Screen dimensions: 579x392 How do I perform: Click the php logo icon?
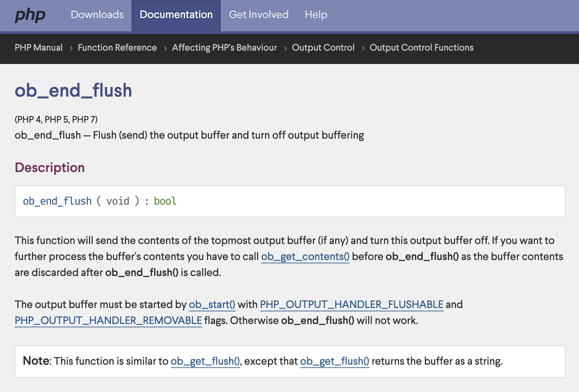(30, 15)
